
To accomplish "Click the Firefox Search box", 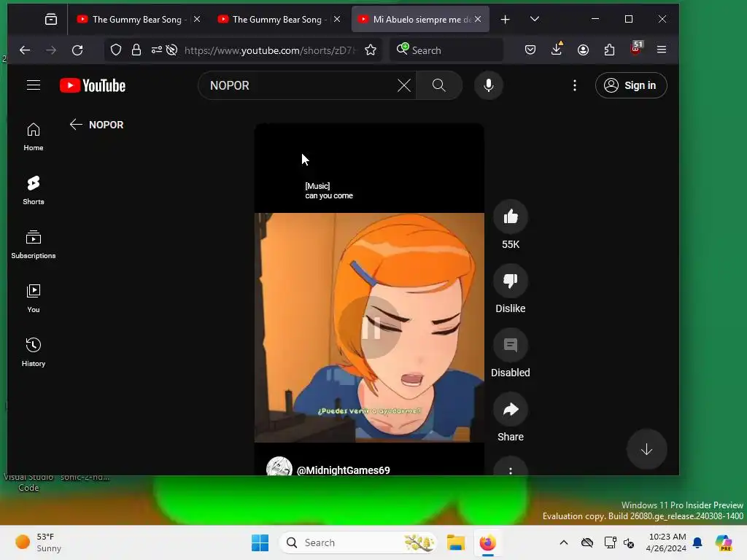I will click(x=446, y=50).
